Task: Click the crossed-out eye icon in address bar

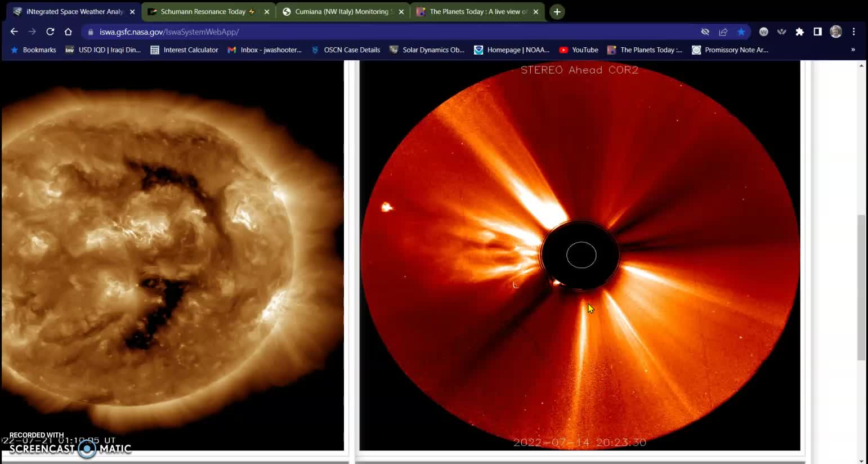Action: tap(705, 32)
